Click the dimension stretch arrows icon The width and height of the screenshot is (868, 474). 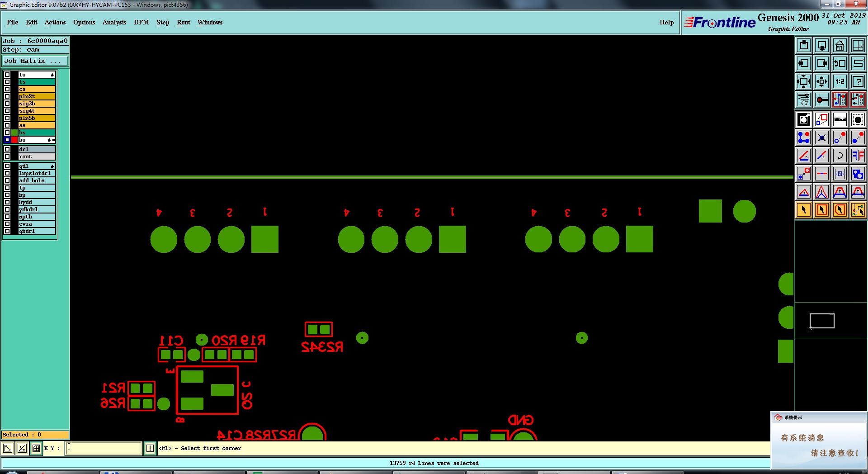(x=840, y=174)
